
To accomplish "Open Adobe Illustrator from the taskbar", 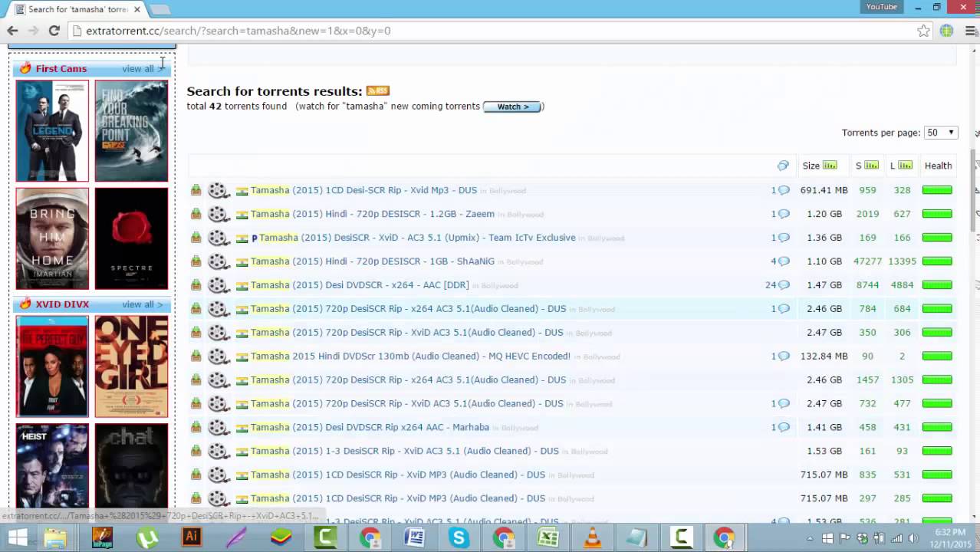I will 192,538.
